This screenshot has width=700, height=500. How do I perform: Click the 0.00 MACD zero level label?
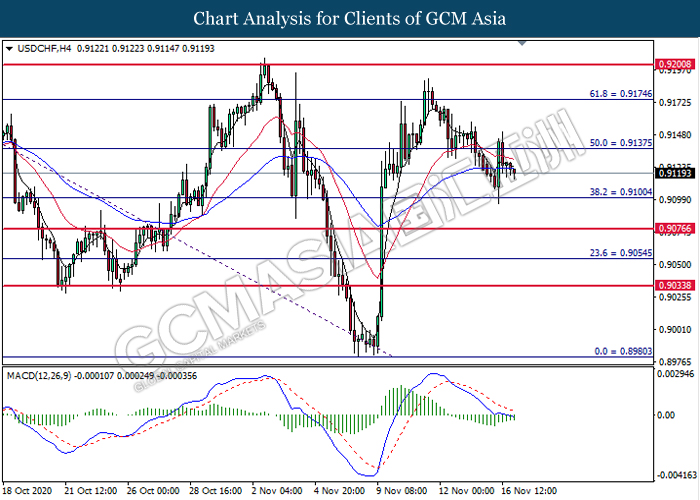tap(667, 415)
